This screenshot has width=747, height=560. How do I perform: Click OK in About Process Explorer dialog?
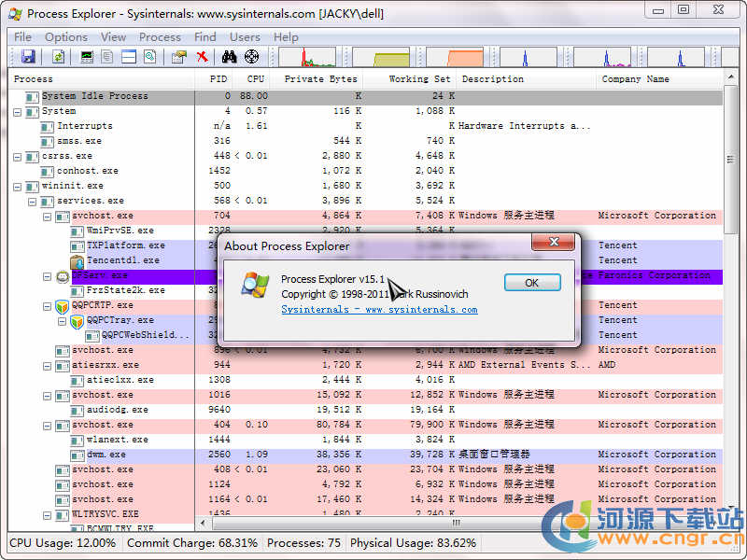[x=531, y=283]
